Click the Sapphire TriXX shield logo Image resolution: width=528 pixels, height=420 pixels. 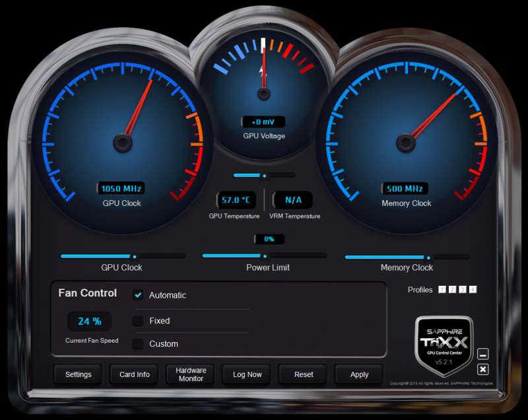click(x=444, y=347)
